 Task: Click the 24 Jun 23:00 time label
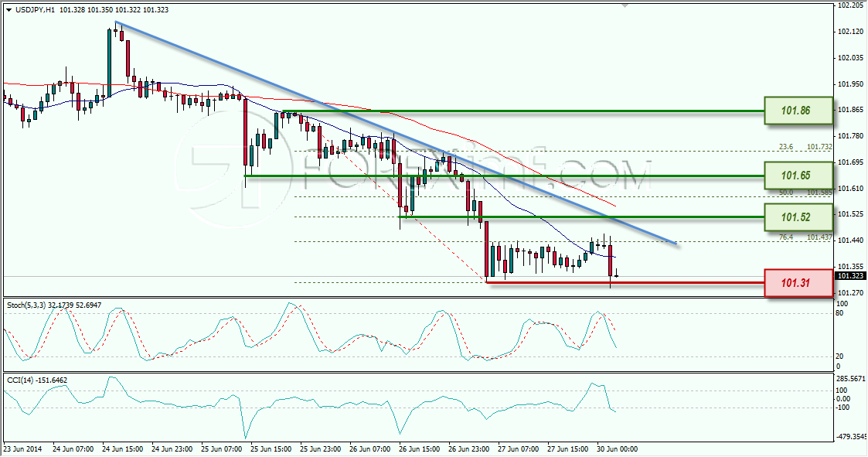pos(172,448)
